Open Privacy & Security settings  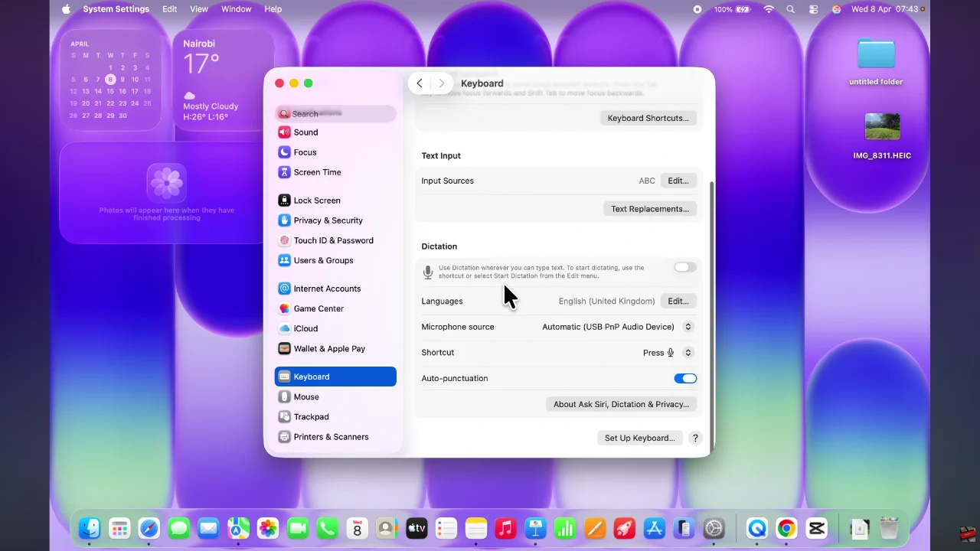[328, 220]
